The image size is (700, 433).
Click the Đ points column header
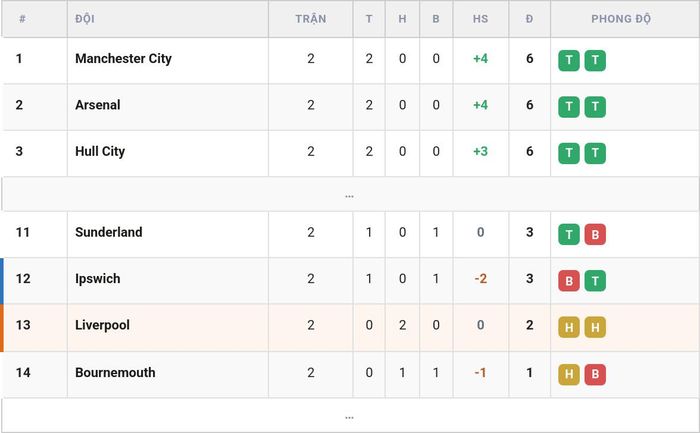[529, 19]
